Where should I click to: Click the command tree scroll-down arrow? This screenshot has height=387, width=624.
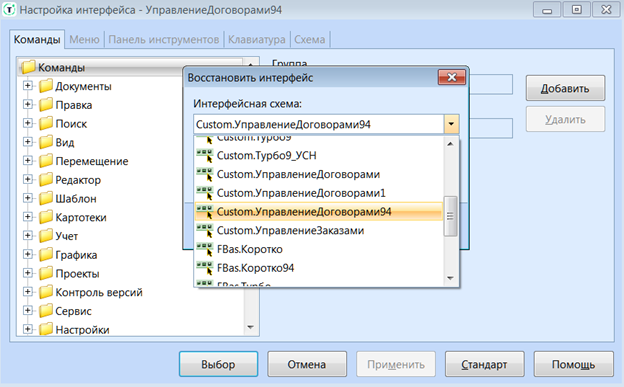(250, 327)
